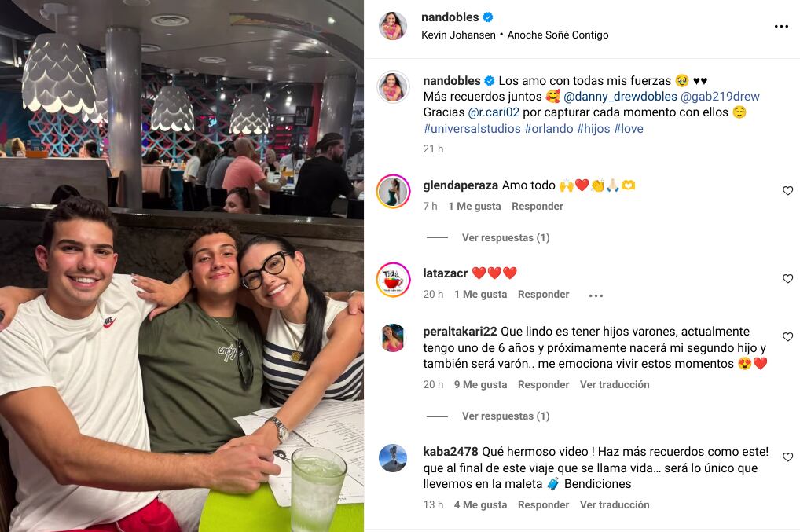Reply to latazacr's comment

[x=543, y=295]
